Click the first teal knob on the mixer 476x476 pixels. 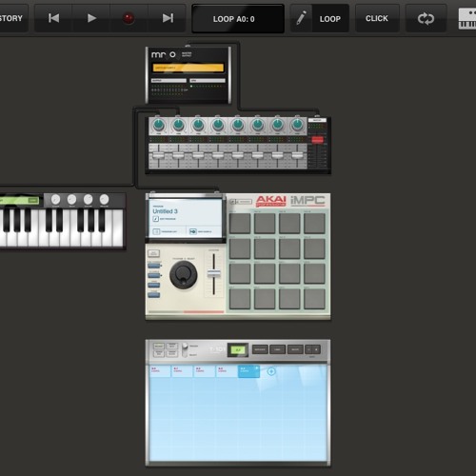[158, 125]
